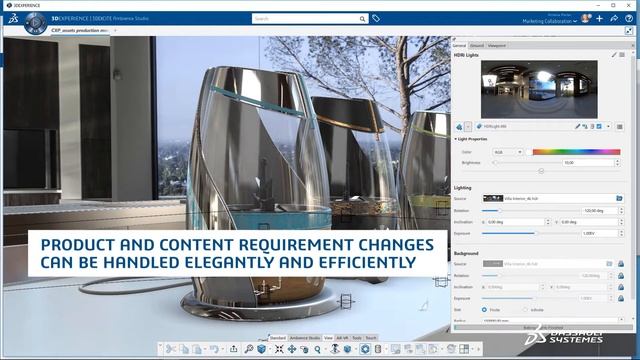Click the 3DEXPERIENCE compass play button
The height and width of the screenshot is (360, 640).
[35, 23]
